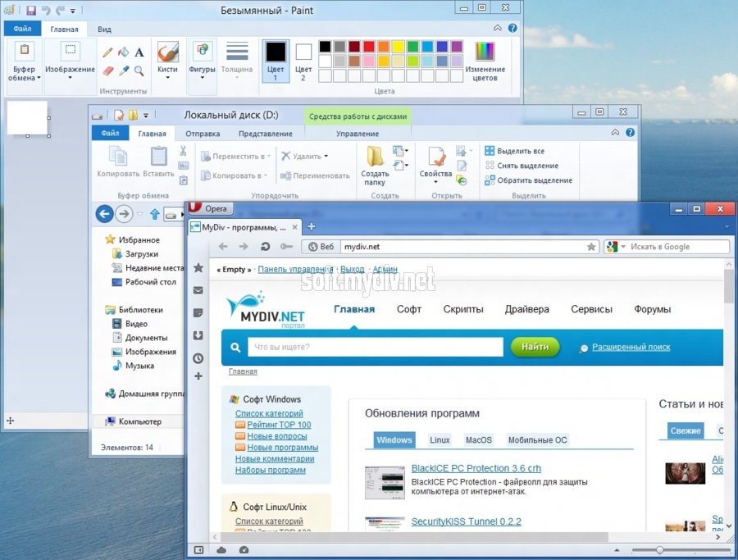This screenshot has height=560, width=738.
Task: Reload the page in Opera
Action: (x=266, y=247)
